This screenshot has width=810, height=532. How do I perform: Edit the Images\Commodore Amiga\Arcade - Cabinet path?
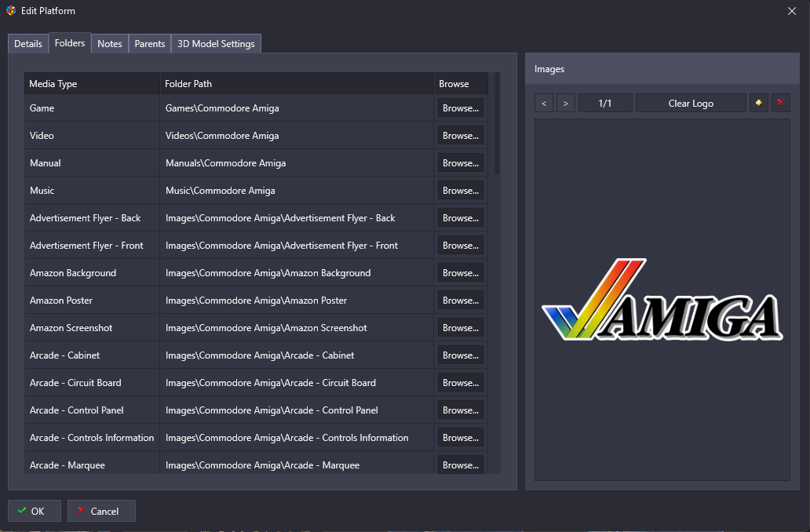(x=297, y=355)
